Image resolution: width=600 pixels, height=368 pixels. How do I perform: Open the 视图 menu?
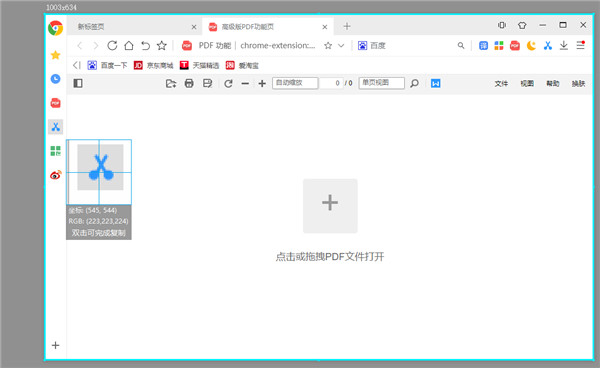(527, 83)
